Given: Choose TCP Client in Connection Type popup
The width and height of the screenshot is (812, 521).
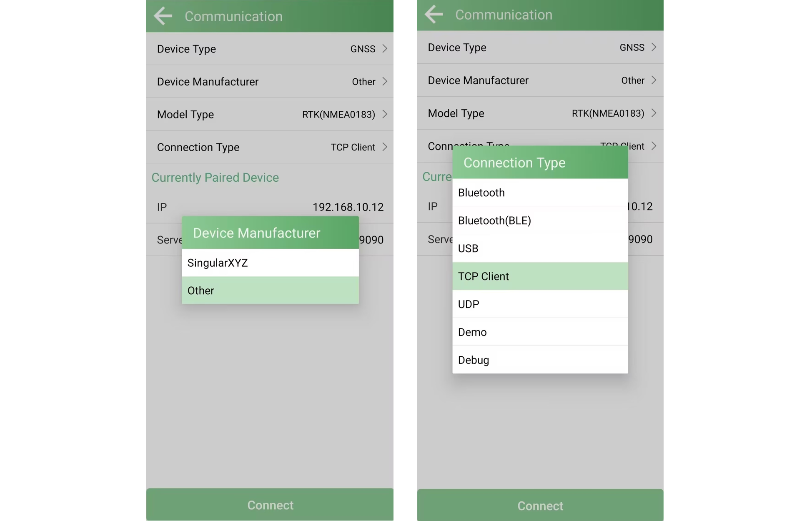Looking at the screenshot, I should pos(540,276).
